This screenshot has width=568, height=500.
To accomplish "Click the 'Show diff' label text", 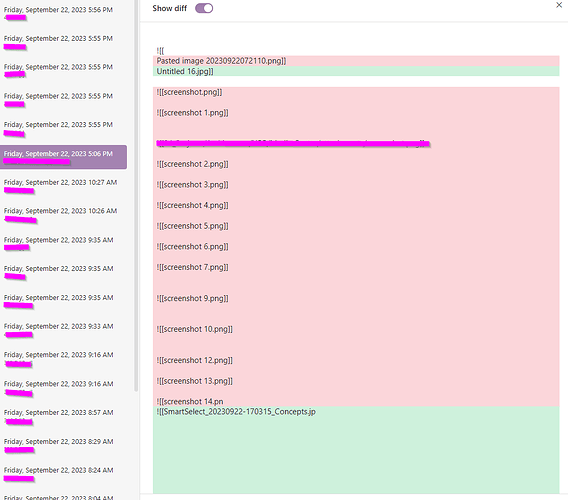I will point(170,8).
